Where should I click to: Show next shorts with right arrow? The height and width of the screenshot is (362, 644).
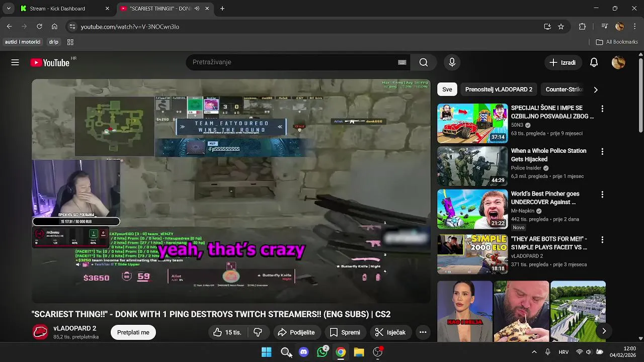(604, 331)
